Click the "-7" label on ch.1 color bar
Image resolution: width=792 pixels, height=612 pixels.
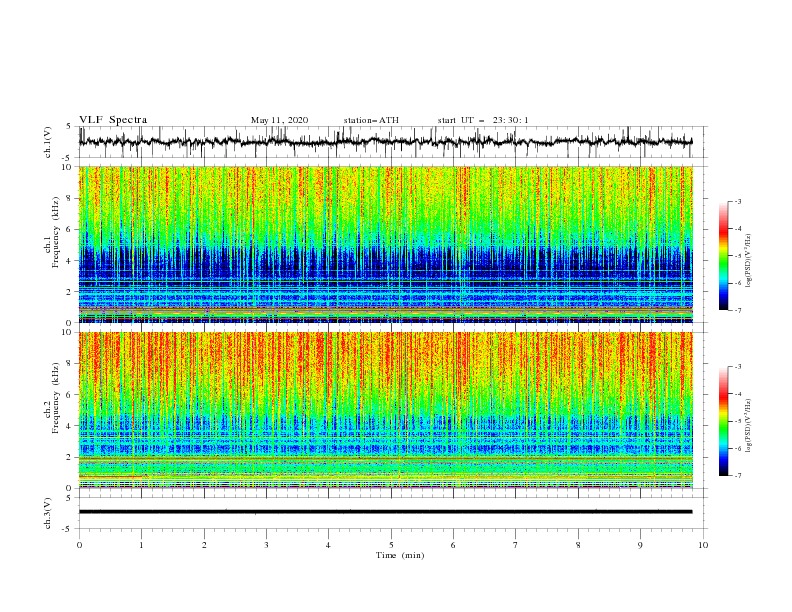click(x=738, y=311)
